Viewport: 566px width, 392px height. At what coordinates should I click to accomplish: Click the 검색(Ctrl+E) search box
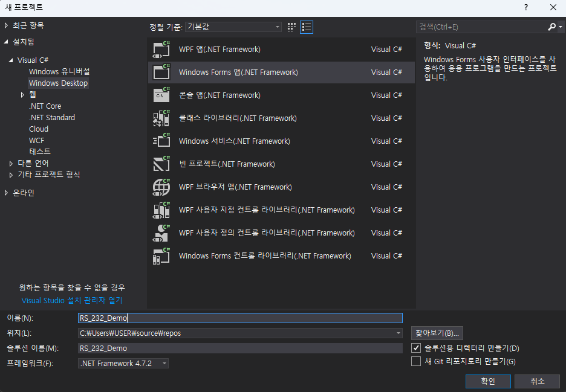click(x=482, y=27)
